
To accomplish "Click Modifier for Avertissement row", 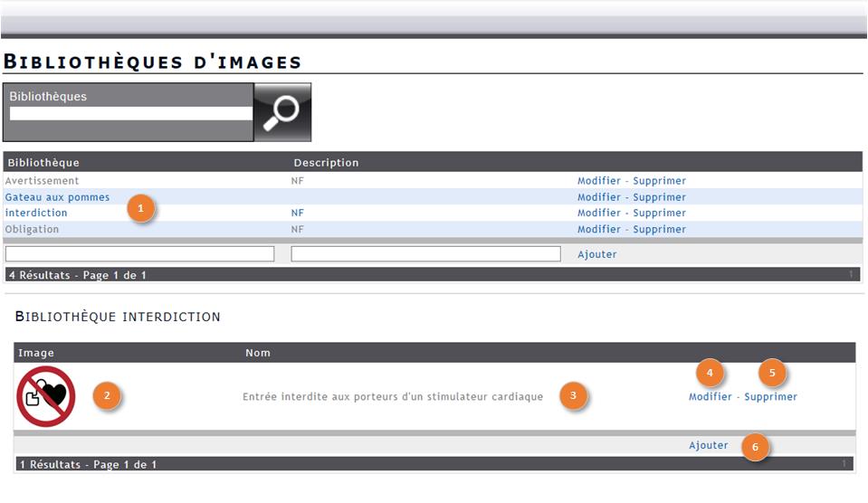I will click(599, 181).
